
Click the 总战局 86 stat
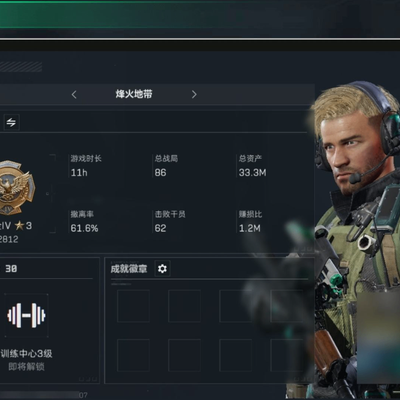tap(166, 166)
